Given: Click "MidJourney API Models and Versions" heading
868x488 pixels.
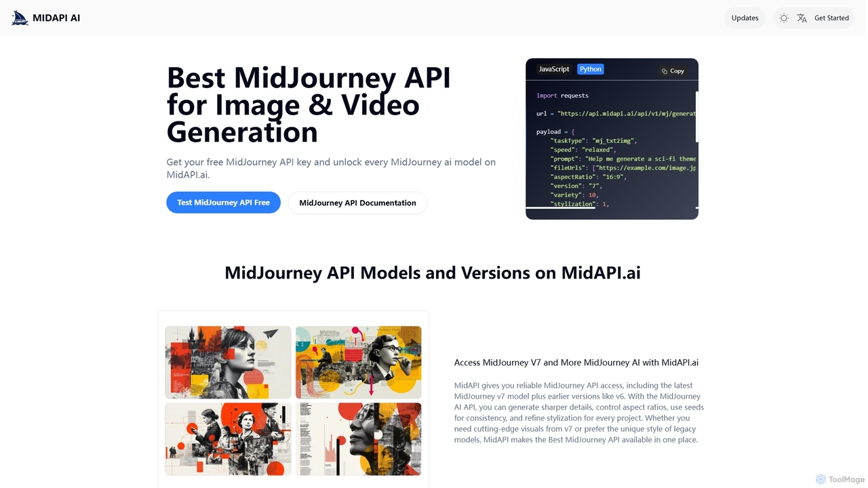Looking at the screenshot, I should 433,272.
